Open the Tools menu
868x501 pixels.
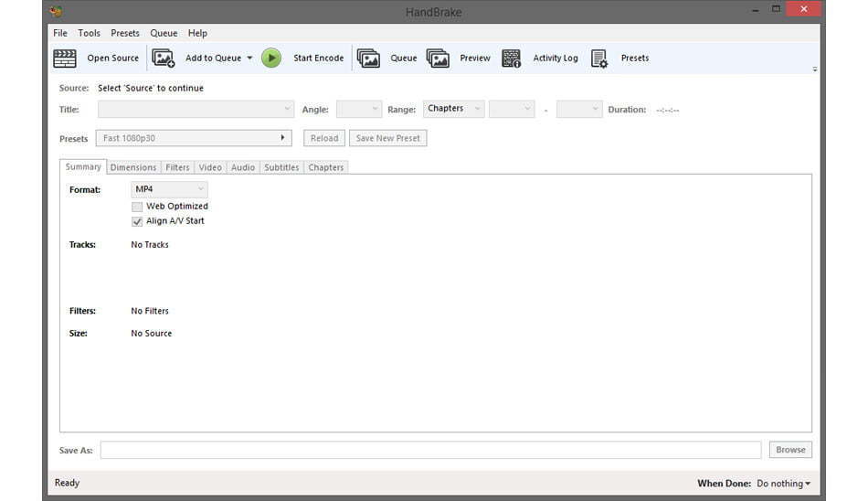[x=90, y=33]
